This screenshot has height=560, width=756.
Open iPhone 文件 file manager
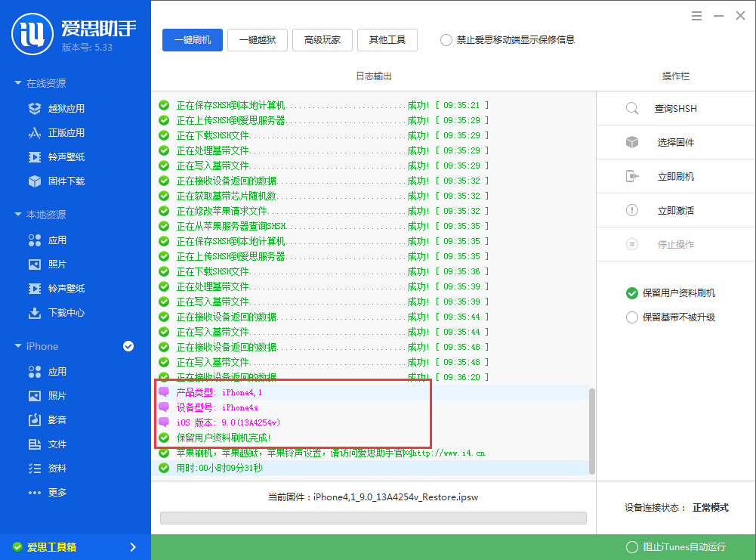[57, 444]
